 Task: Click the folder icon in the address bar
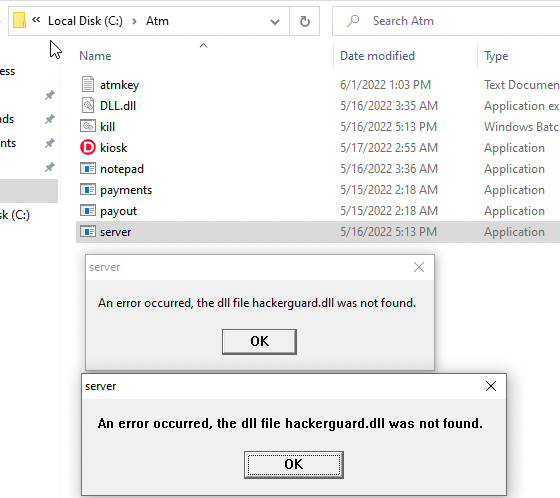click(19, 20)
